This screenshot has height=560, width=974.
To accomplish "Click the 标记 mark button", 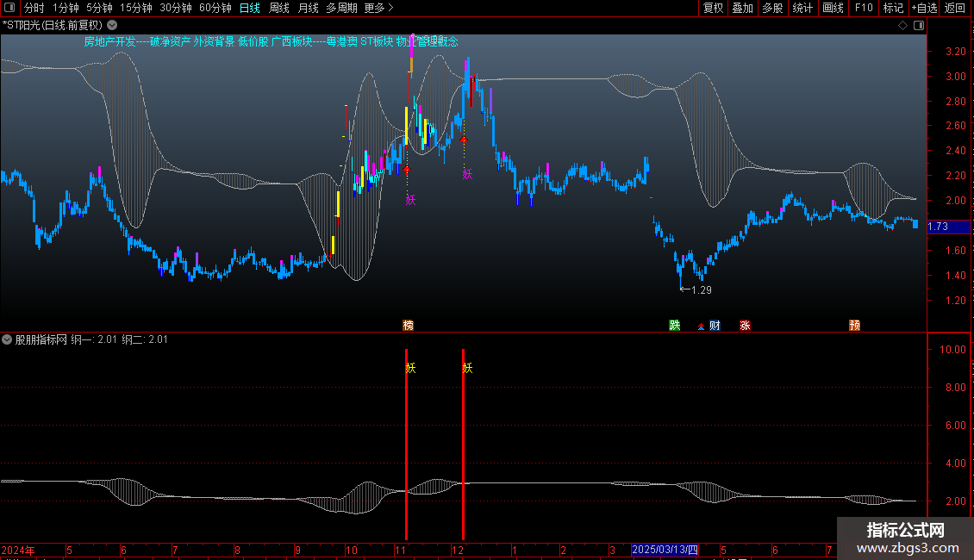I will [893, 8].
